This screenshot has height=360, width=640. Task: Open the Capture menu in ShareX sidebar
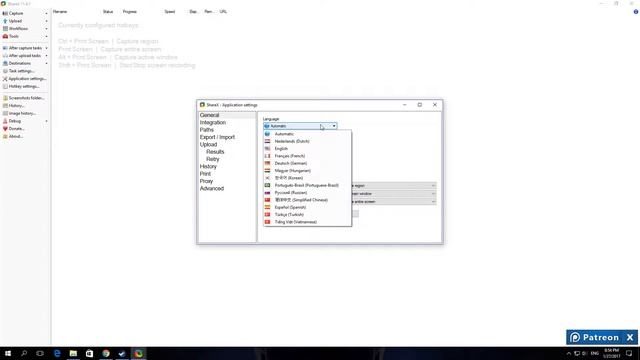pos(24,13)
